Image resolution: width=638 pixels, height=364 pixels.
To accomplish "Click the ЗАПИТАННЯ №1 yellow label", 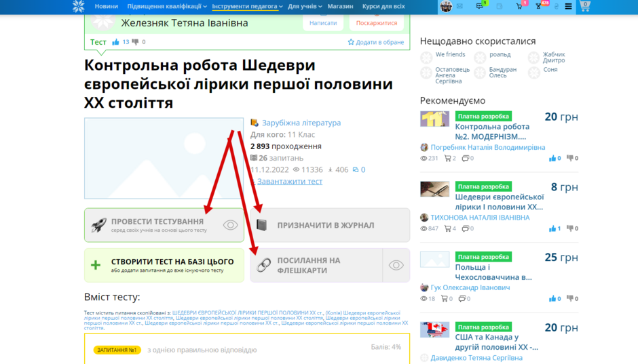I will [117, 350].
